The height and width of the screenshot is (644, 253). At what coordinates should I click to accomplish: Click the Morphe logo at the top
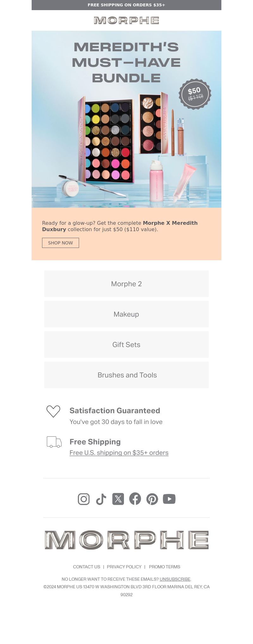coord(126,21)
